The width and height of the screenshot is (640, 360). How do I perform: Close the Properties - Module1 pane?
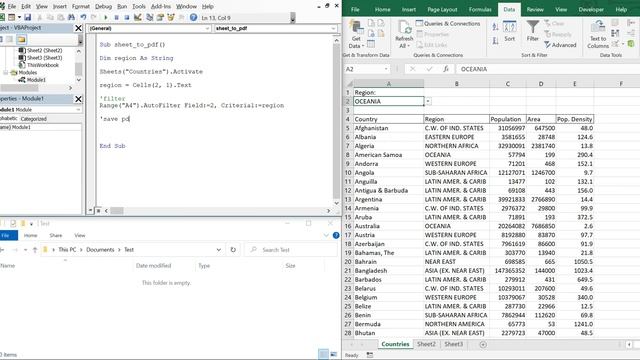(x=78, y=99)
